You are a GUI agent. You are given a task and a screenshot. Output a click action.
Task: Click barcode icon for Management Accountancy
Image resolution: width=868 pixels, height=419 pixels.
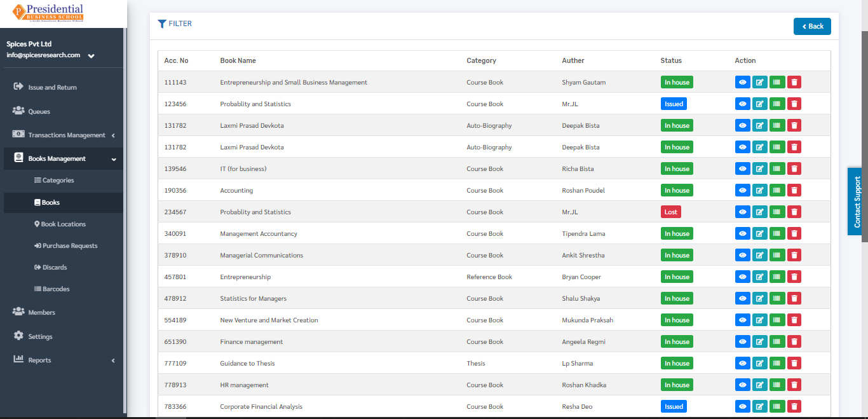click(776, 233)
